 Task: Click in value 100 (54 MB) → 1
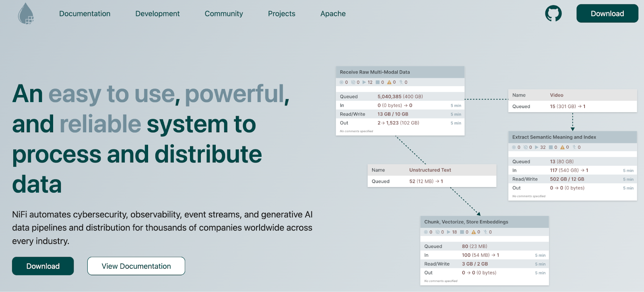click(481, 255)
